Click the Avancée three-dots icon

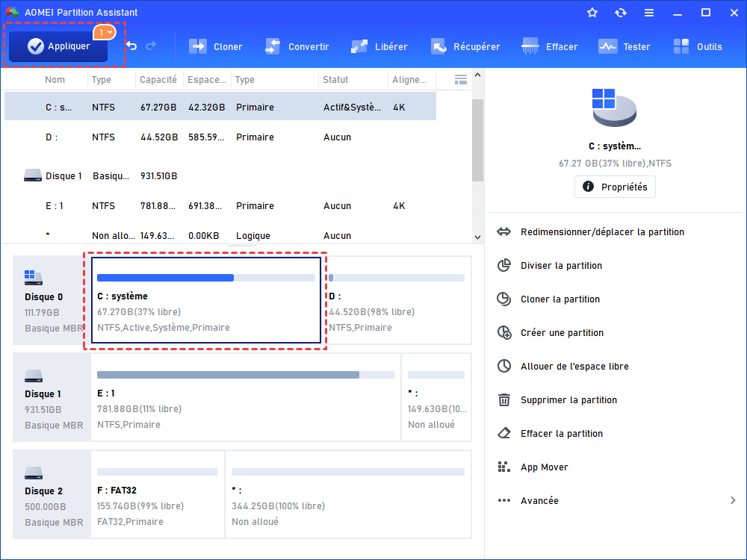[504, 500]
